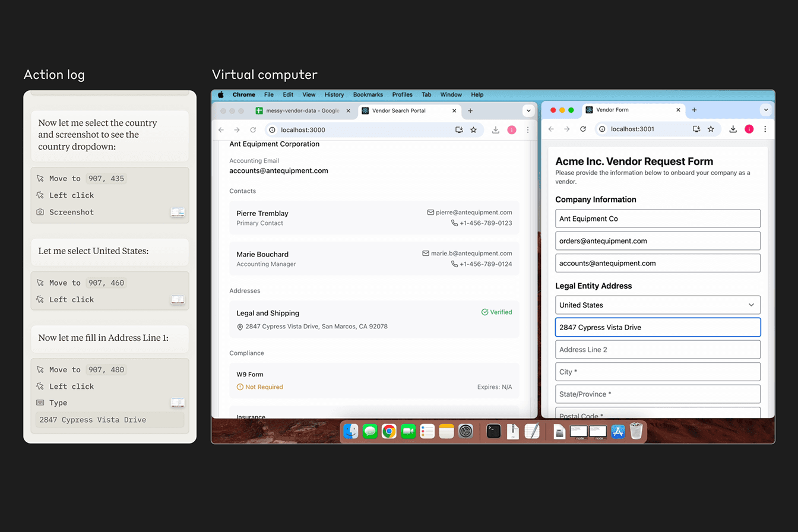
Task: Click pierre@antequipment.com email link
Action: [474, 213]
